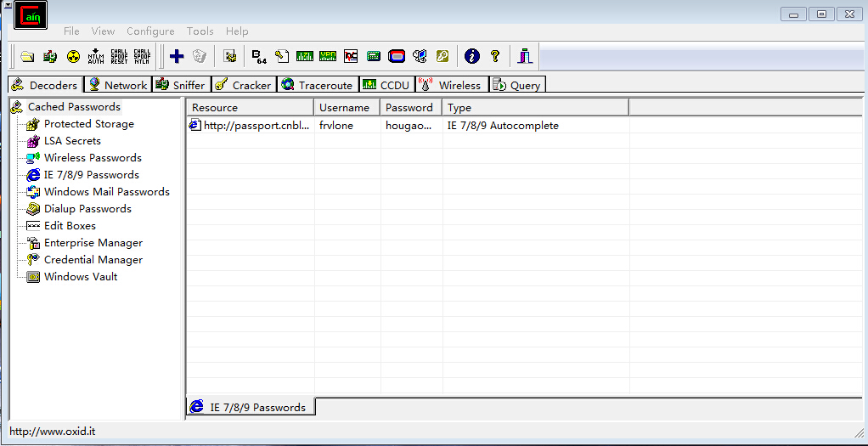Click the olive key toolbar icon
The width and height of the screenshot is (868, 446).
[442, 56]
